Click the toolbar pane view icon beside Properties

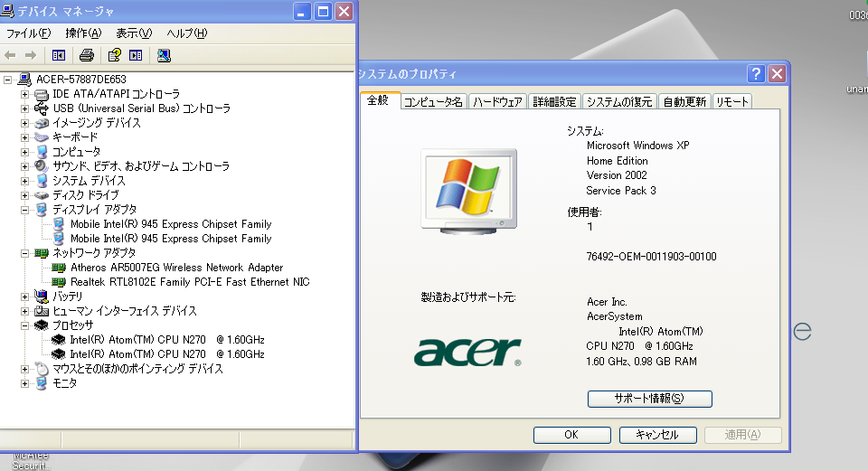[136, 55]
